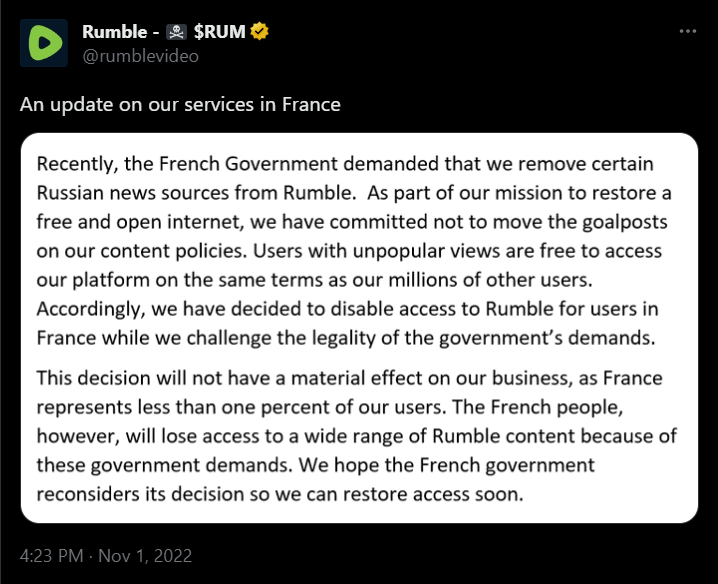This screenshot has width=718, height=584.
Task: Click the line starting "Recently, the French Government"
Action: coord(345,164)
